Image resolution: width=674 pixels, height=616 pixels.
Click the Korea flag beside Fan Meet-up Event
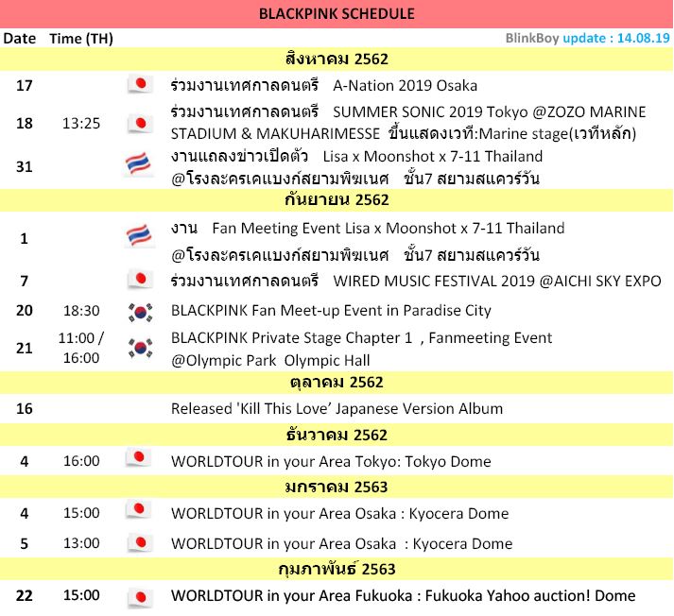[x=141, y=313]
